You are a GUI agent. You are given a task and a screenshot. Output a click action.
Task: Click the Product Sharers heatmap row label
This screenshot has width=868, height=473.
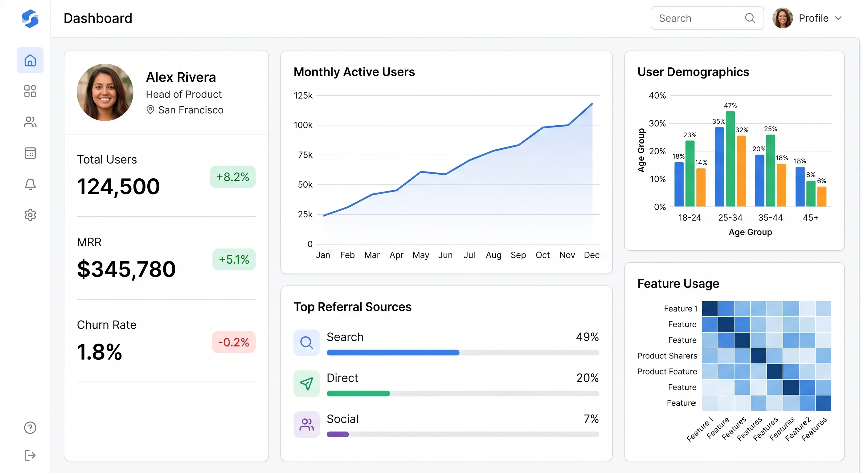(x=667, y=355)
